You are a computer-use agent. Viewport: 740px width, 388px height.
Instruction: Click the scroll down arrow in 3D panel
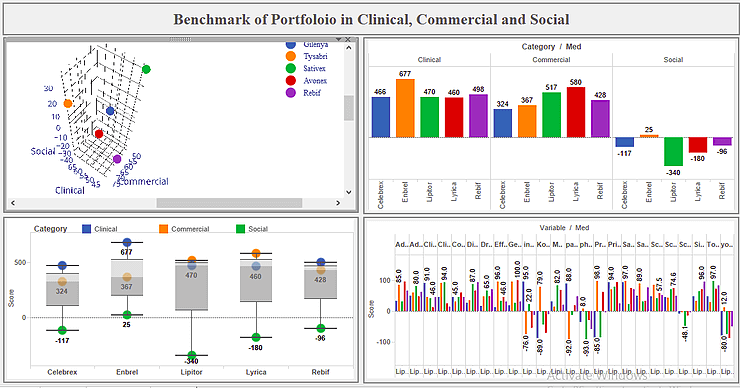(x=349, y=192)
